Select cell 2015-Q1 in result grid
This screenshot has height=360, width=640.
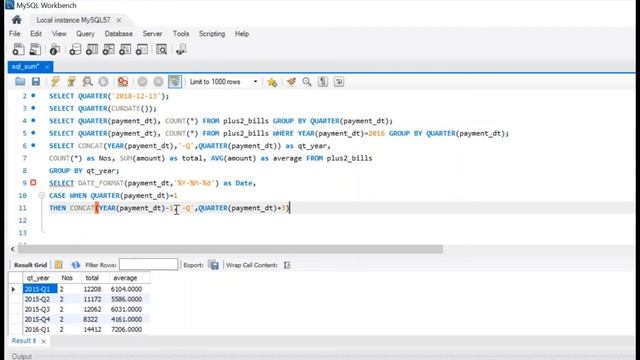[40, 289]
